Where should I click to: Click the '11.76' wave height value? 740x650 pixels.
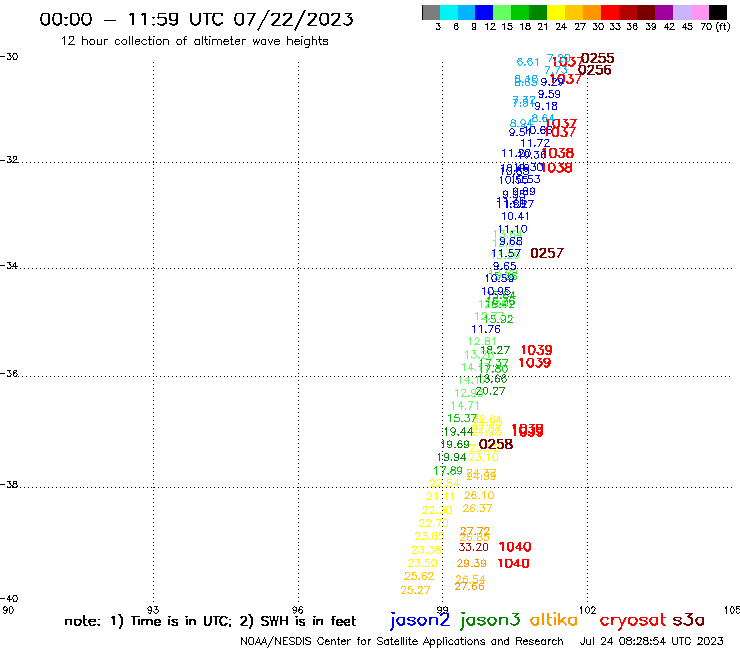[x=486, y=329]
